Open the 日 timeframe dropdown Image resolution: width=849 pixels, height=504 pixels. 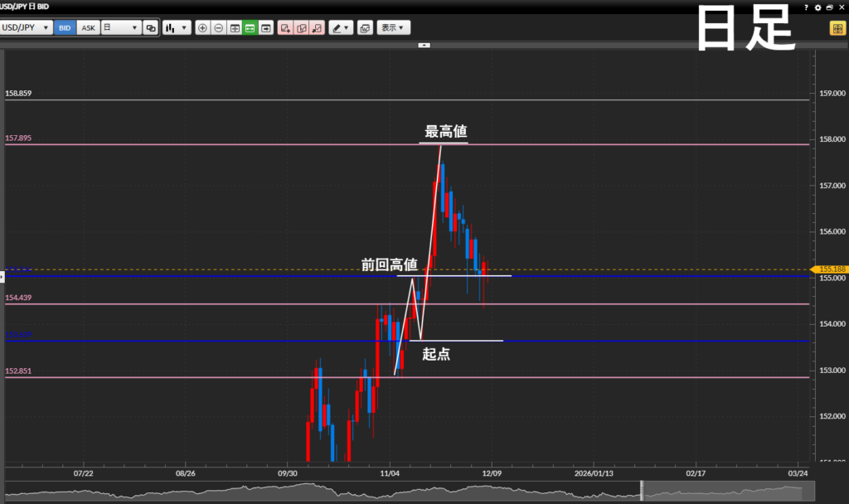[x=120, y=27]
